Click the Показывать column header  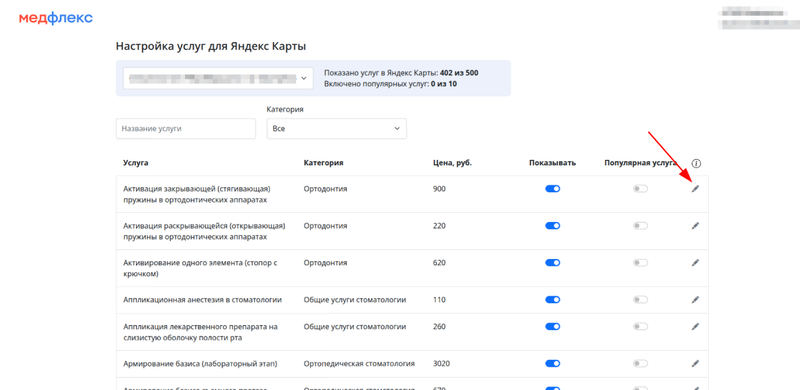(553, 163)
